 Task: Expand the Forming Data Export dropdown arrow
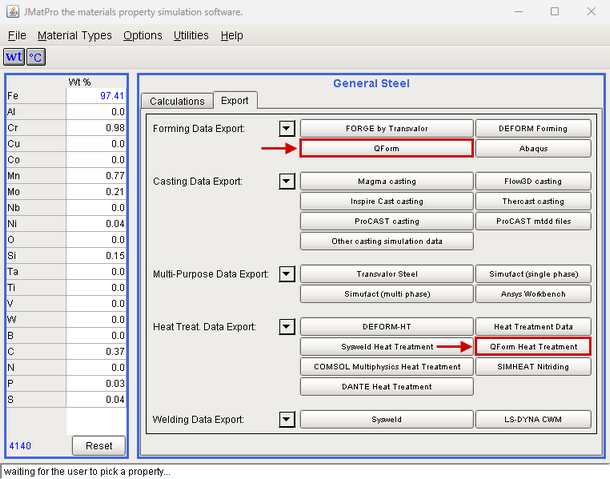point(287,128)
